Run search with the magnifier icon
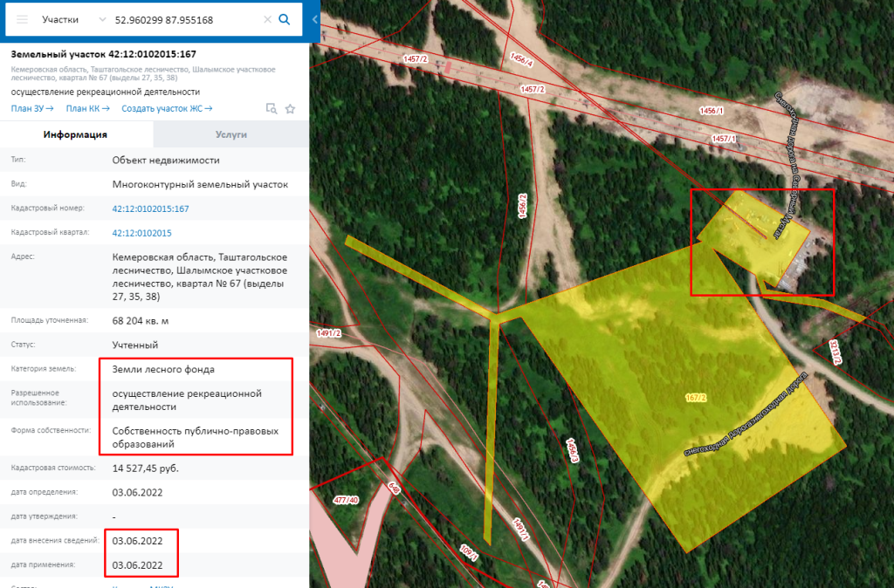894x588 pixels. click(285, 19)
